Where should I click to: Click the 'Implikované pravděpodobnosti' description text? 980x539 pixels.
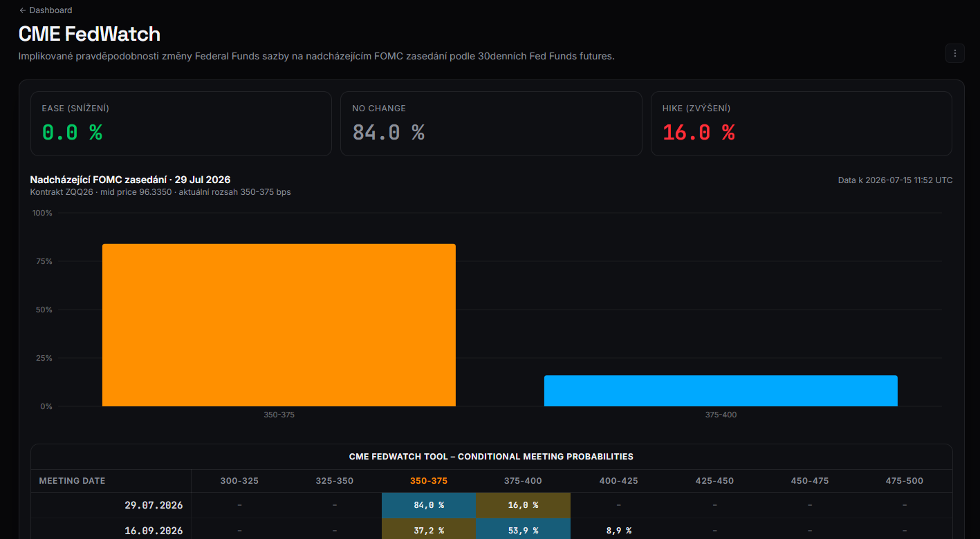pos(317,56)
